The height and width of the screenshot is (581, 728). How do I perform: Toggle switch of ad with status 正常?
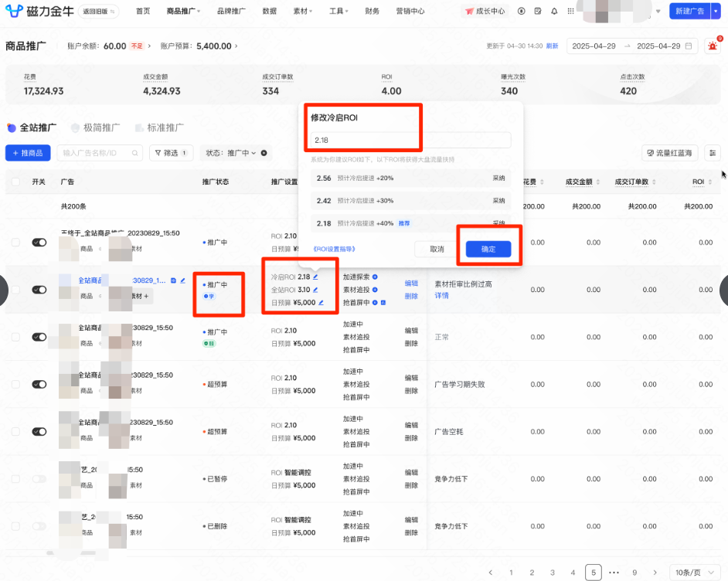click(x=39, y=337)
